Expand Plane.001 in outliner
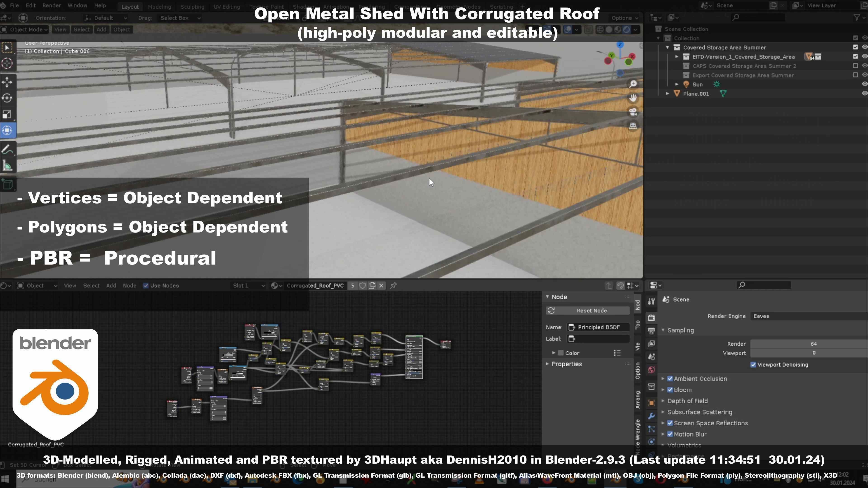This screenshot has height=488, width=868. pos(668,94)
